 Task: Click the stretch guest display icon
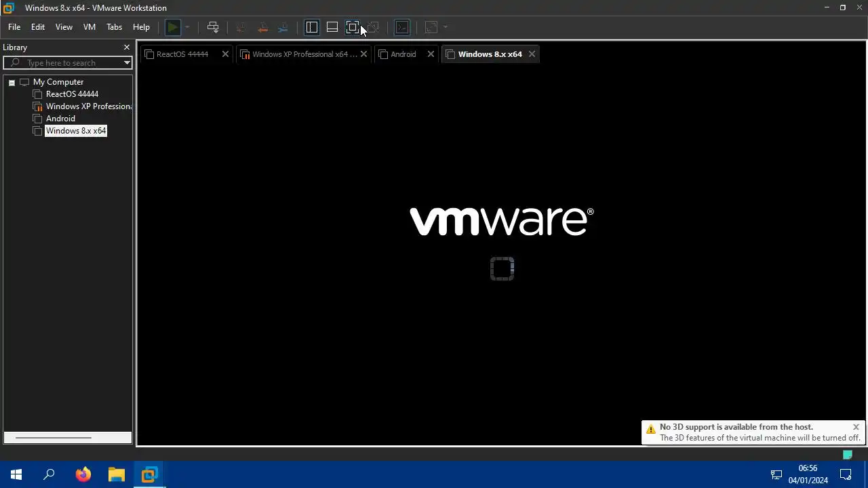coord(431,27)
